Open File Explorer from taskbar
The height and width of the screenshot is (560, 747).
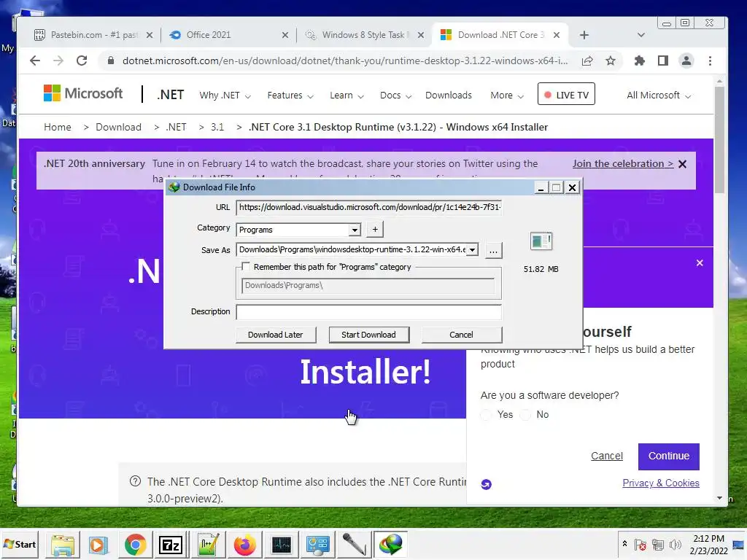click(63, 545)
